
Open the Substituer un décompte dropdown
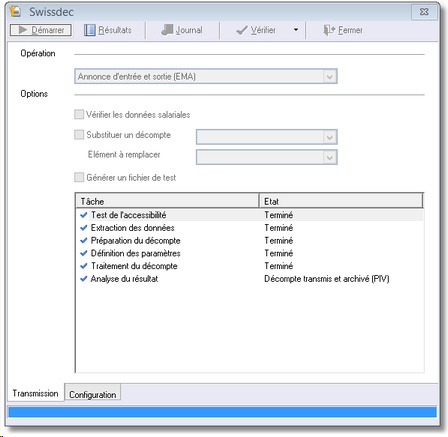[330, 137]
